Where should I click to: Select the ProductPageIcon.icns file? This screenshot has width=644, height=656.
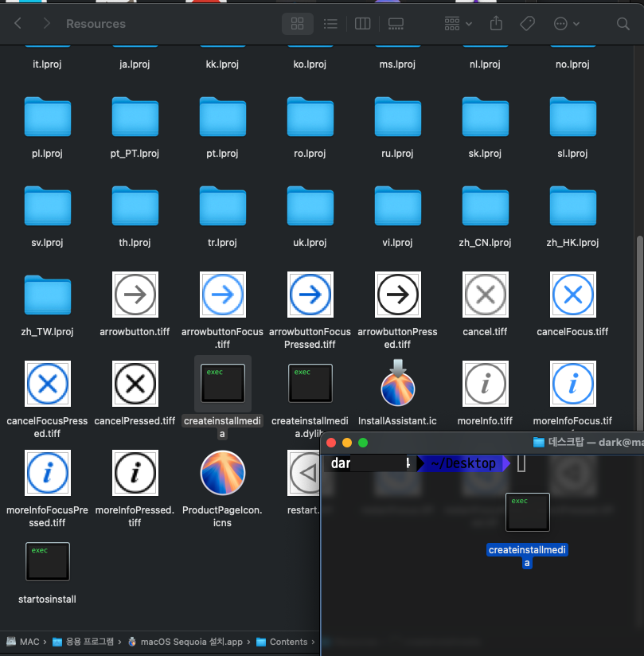(x=223, y=473)
